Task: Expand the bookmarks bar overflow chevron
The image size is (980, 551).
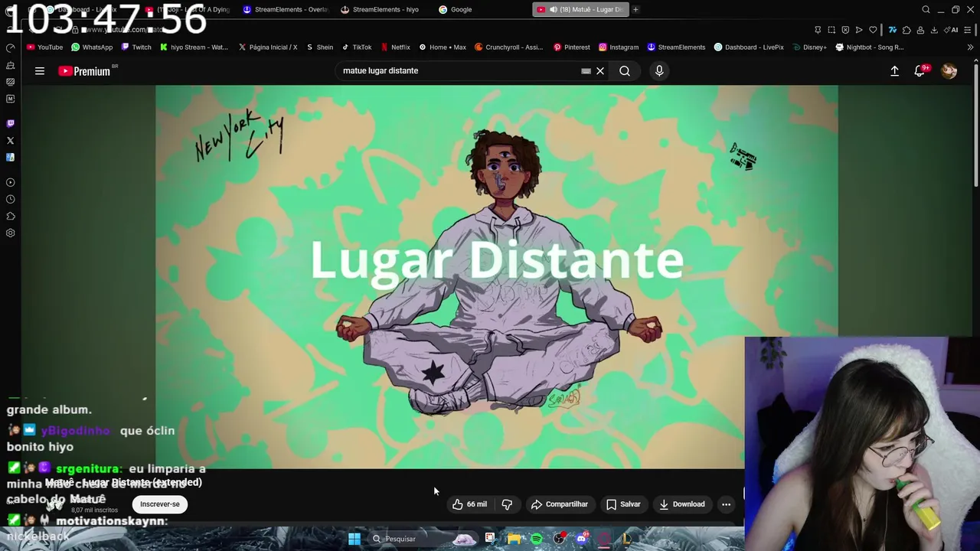Action: pyautogui.click(x=971, y=47)
